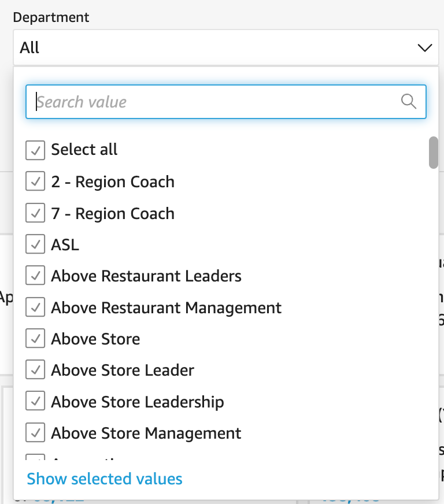Uncheck the Select all checkbox

coord(35,150)
